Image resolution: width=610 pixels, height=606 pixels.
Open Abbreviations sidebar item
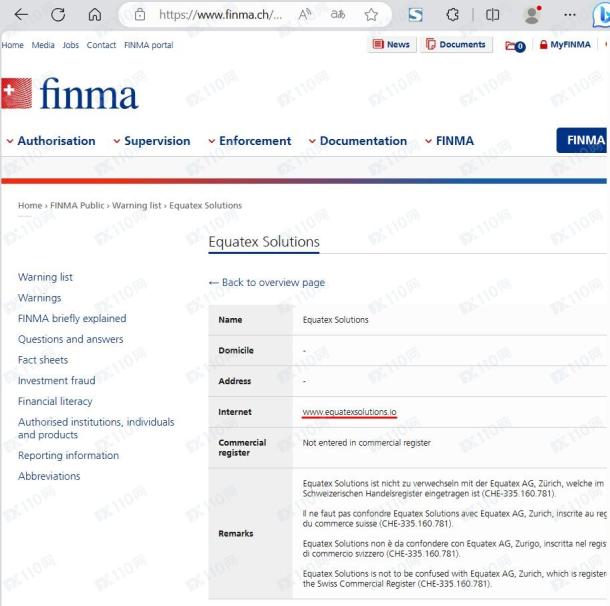49,476
